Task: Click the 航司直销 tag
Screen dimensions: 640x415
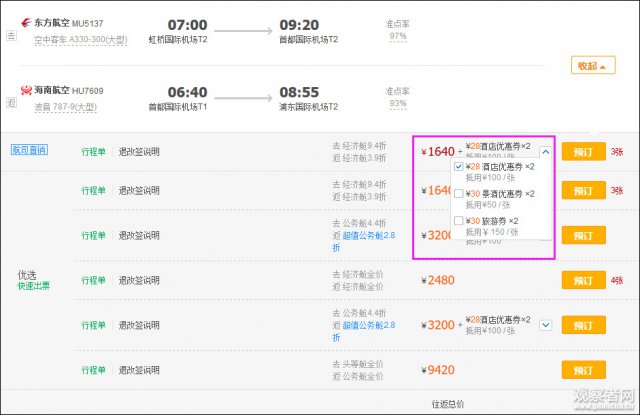Action: (x=29, y=150)
